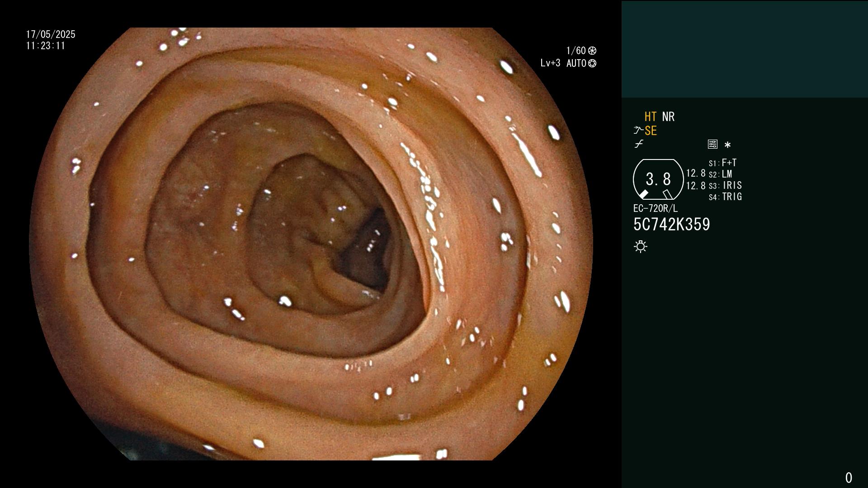Click the filled channel marker in the scope diagram

(x=643, y=194)
